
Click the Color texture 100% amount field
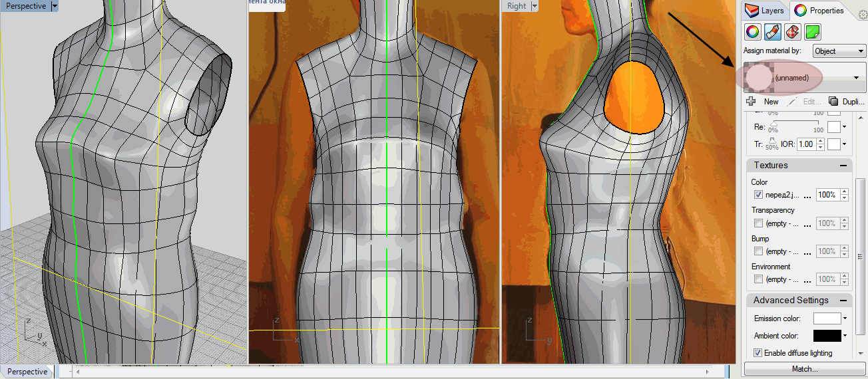coord(827,195)
